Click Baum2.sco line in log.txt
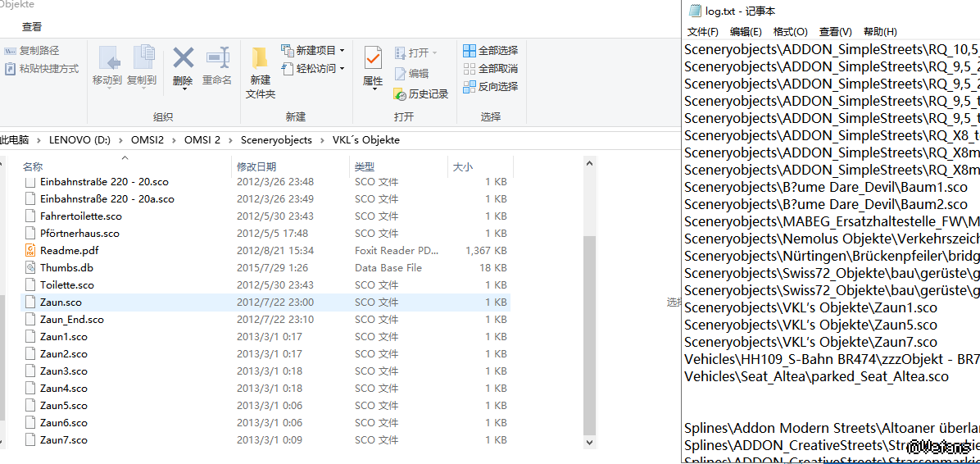 pos(826,204)
